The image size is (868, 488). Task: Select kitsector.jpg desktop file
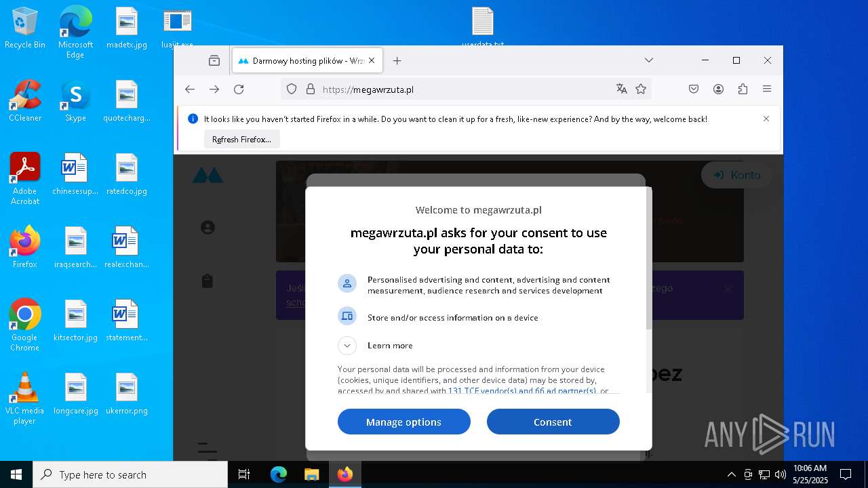coord(75,321)
